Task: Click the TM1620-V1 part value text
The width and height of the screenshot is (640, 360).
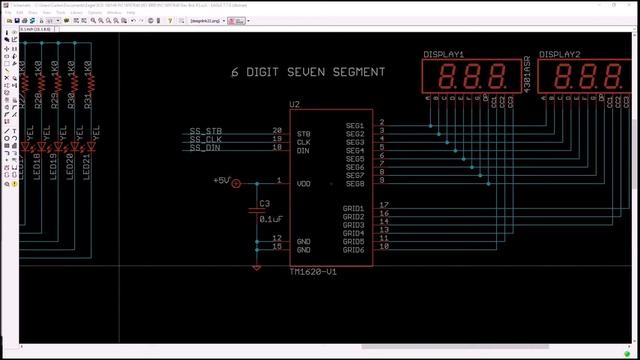Action: tap(313, 272)
